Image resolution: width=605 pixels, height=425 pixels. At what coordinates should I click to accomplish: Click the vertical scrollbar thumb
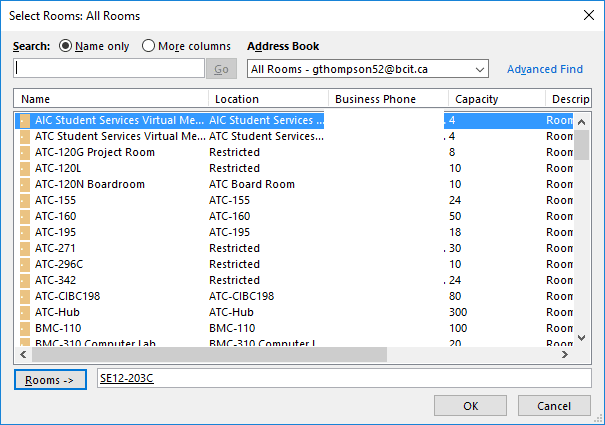coord(581,145)
